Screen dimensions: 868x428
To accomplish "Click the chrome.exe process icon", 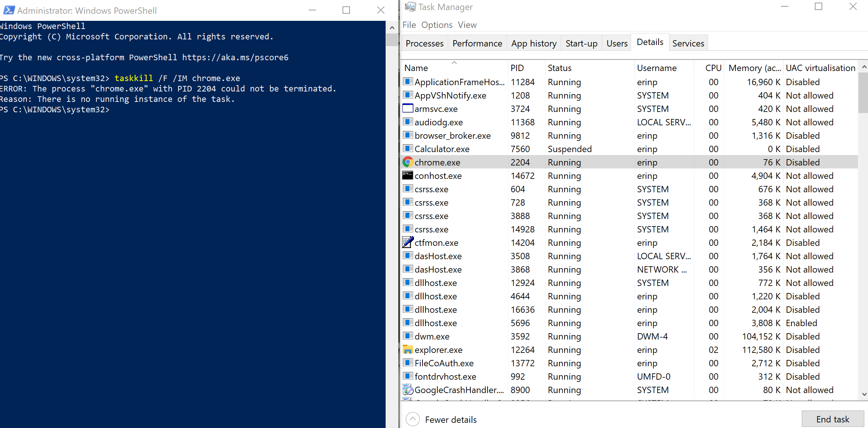I will click(x=408, y=162).
